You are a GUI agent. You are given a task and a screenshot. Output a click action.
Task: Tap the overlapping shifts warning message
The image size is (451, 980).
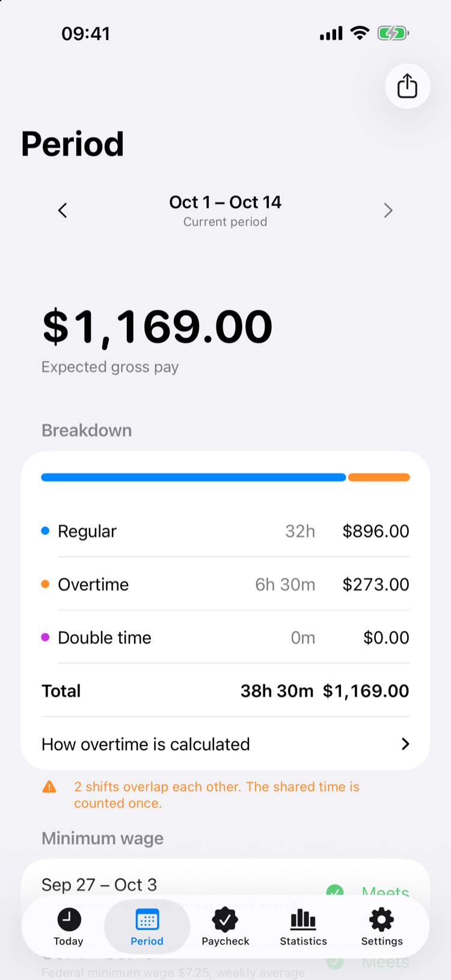point(216,795)
